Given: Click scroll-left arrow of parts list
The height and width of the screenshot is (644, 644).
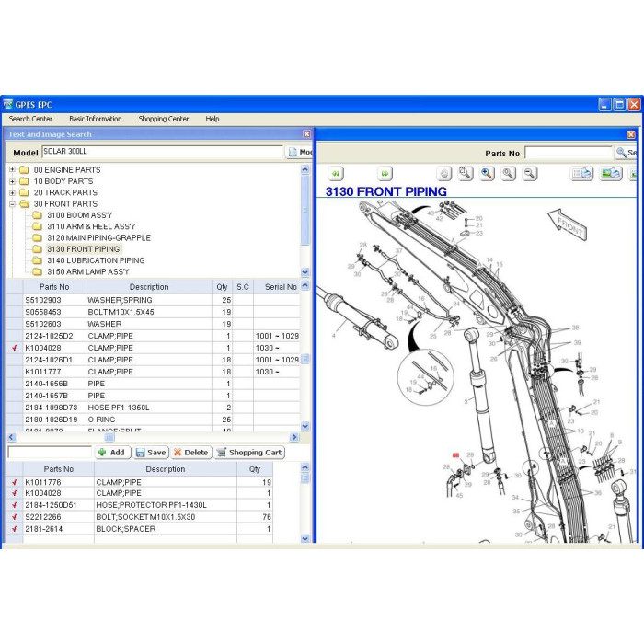Looking at the screenshot, I should click(11, 437).
